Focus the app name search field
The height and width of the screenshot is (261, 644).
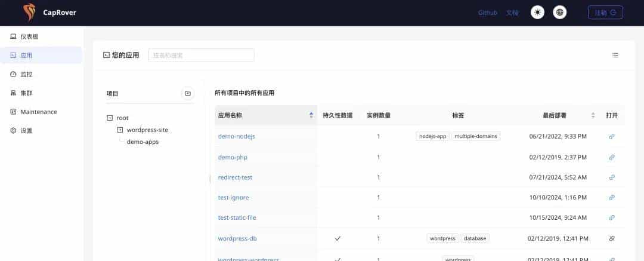click(x=201, y=55)
